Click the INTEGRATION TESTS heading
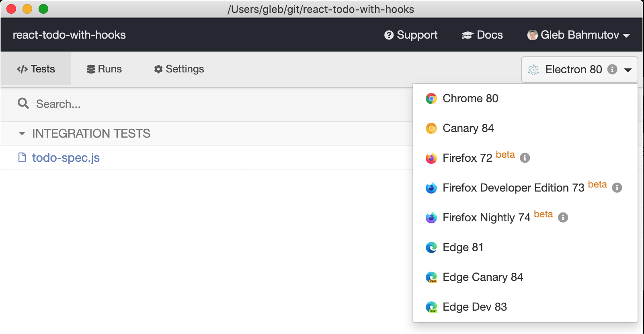The image size is (644, 334). [x=91, y=133]
